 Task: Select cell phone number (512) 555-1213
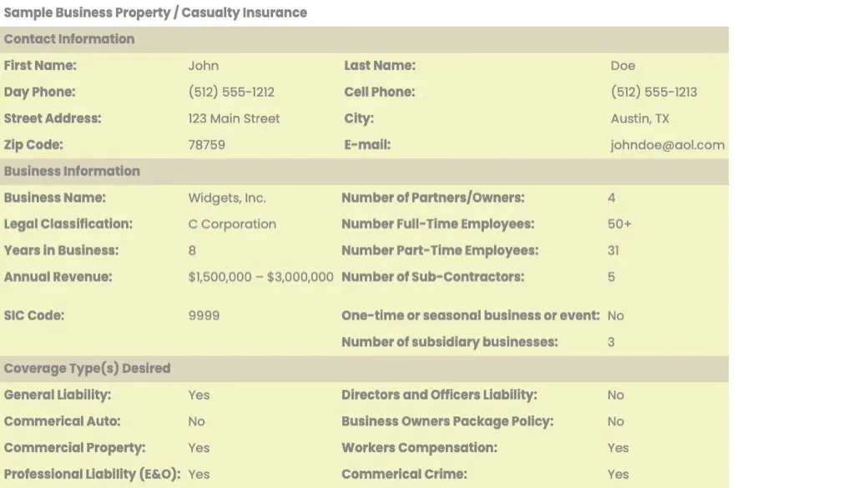[x=654, y=92]
